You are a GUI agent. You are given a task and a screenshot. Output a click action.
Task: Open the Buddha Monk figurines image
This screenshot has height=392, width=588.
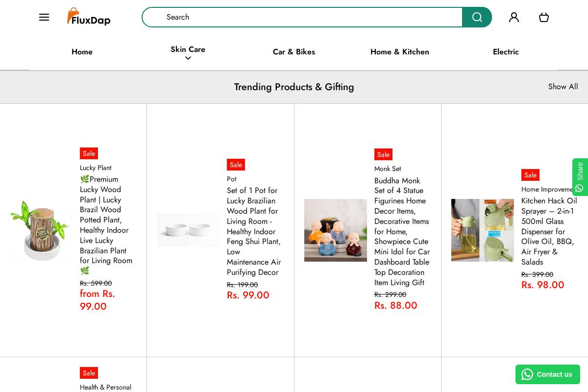click(336, 230)
